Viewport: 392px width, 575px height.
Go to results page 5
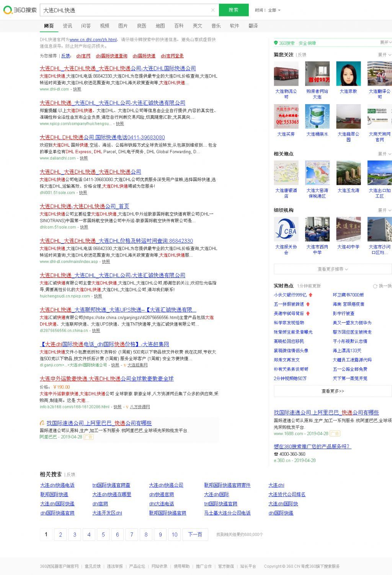coord(103,534)
